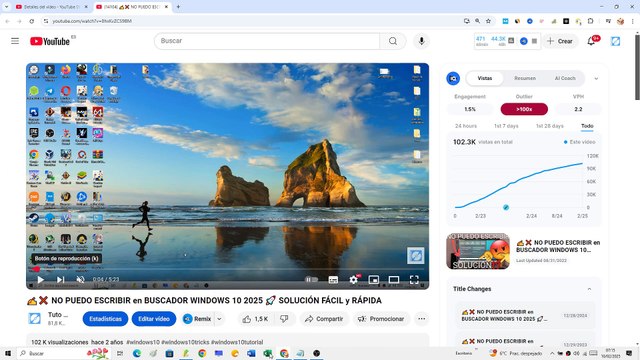Open Excel from the taskbar
The image size is (640, 360).
(267, 353)
